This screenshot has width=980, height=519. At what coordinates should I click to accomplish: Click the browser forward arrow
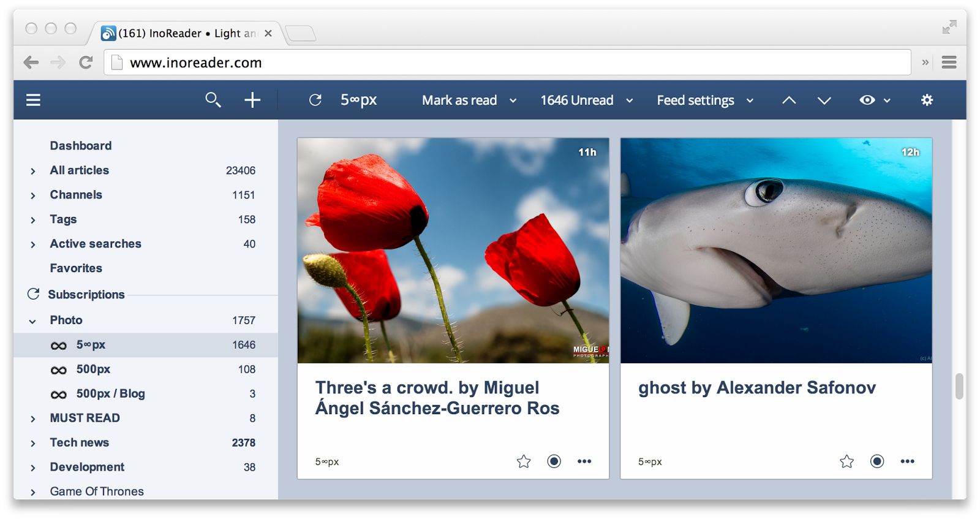pyautogui.click(x=58, y=63)
